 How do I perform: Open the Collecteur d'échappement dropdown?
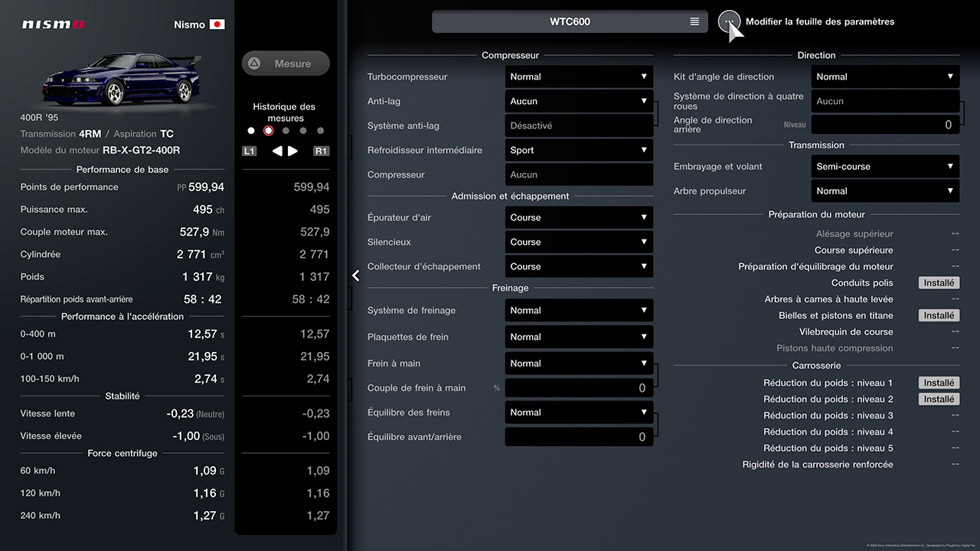579,266
